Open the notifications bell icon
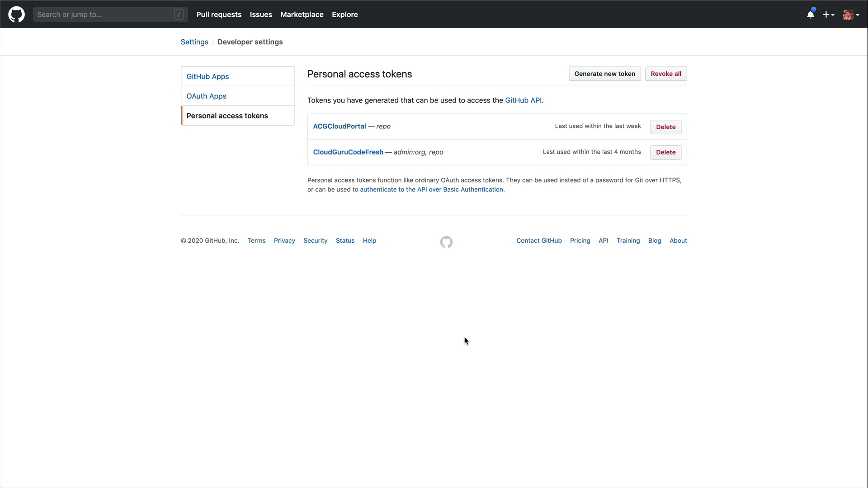 pos(811,14)
